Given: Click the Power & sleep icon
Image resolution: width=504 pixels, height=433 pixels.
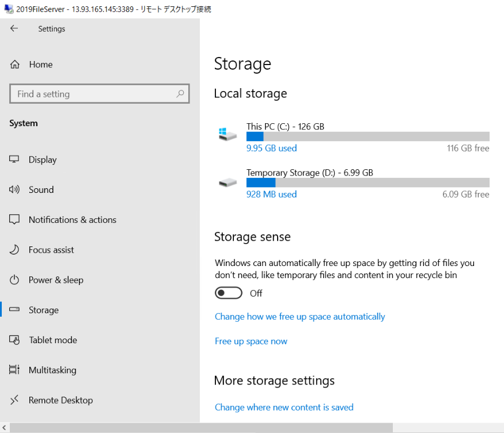Looking at the screenshot, I should coord(15,280).
